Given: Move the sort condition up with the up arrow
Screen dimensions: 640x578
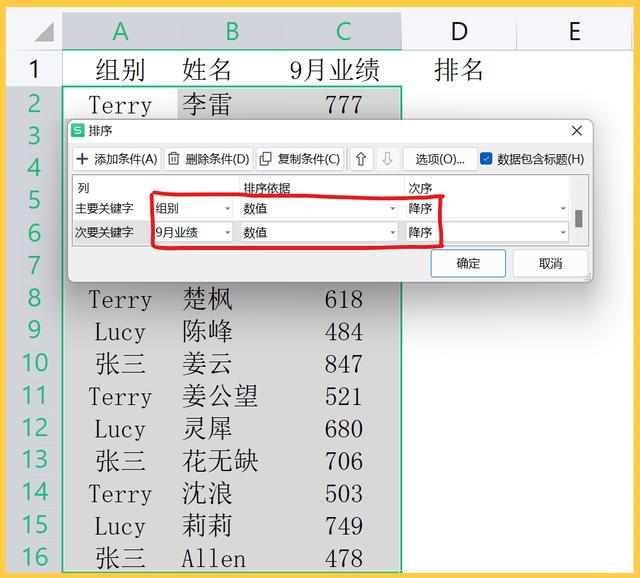Looking at the screenshot, I should [361, 158].
